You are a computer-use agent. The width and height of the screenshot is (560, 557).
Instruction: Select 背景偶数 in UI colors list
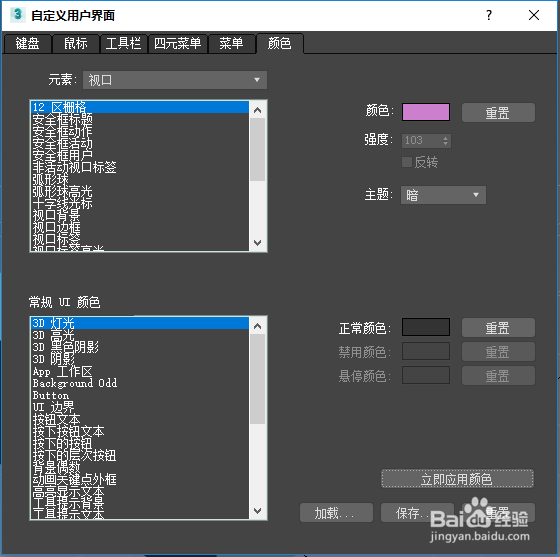pyautogui.click(x=140, y=467)
